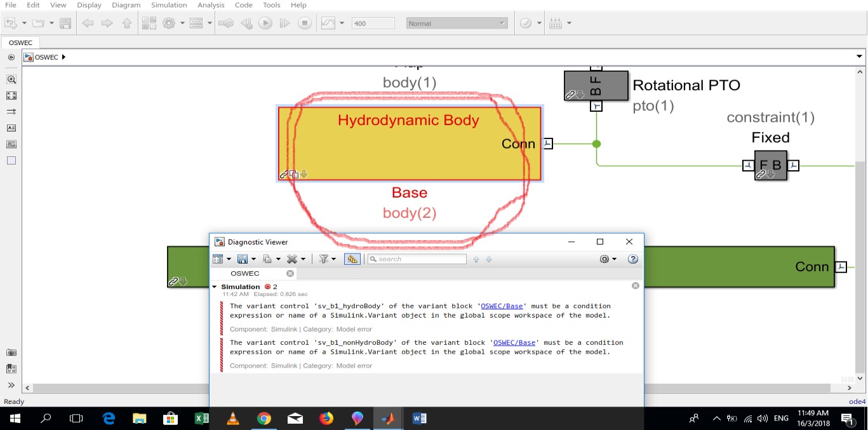The image size is (868, 430).
Task: Follow the OSWEC/Base error hyperlink
Action: tap(501, 306)
